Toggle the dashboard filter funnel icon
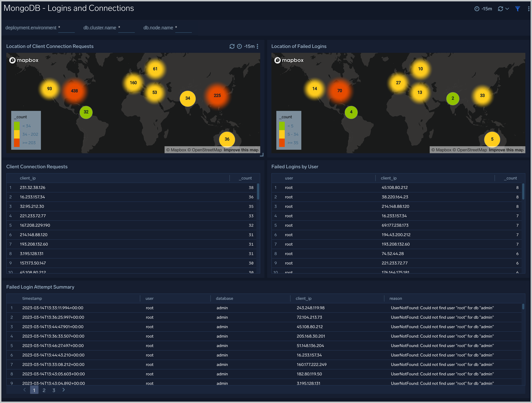Viewport: 532px width, 403px height. (517, 9)
